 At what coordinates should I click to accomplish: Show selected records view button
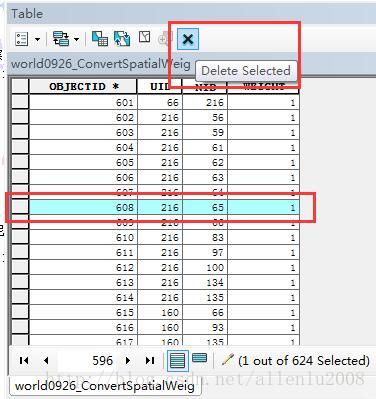click(x=200, y=358)
